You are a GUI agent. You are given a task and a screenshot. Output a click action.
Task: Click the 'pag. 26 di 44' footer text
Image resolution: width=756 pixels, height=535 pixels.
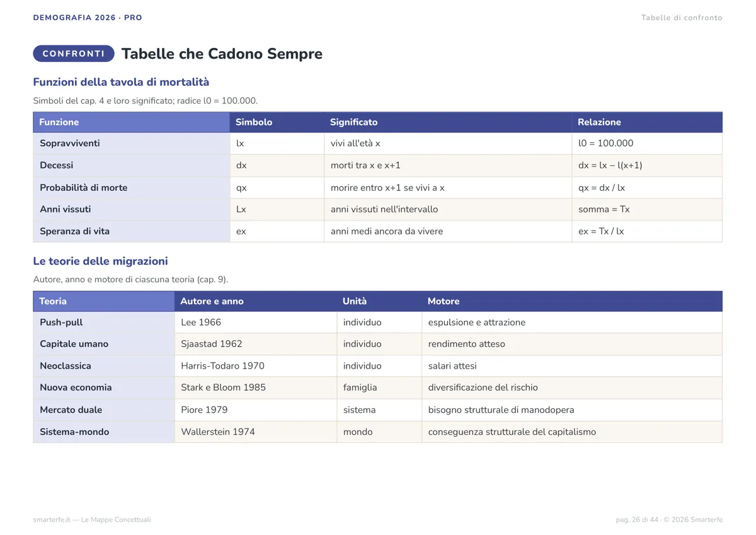(637, 520)
